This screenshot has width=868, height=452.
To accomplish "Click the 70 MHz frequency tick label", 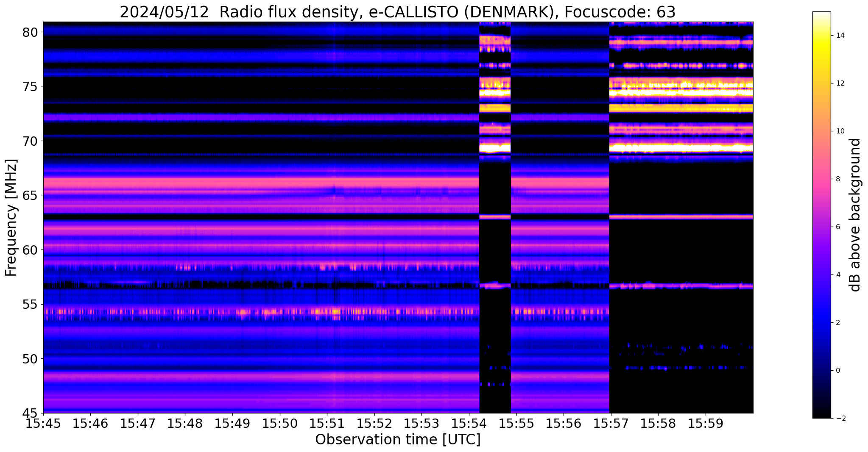I will coord(30,141).
